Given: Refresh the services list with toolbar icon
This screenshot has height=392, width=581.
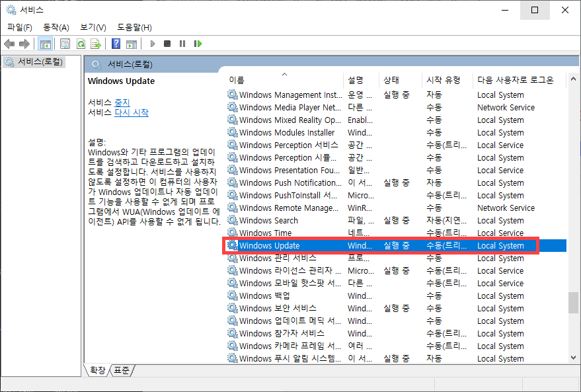Looking at the screenshot, I should [x=81, y=44].
